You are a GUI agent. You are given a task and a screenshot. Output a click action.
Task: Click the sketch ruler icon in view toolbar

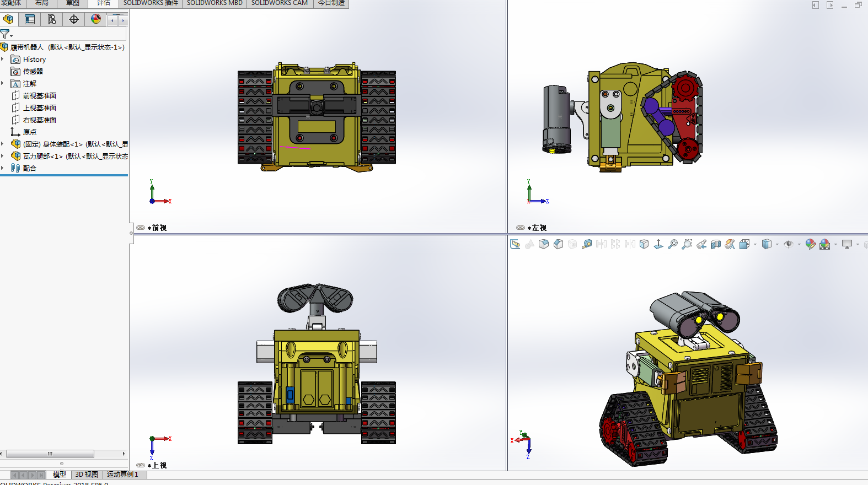click(515, 244)
